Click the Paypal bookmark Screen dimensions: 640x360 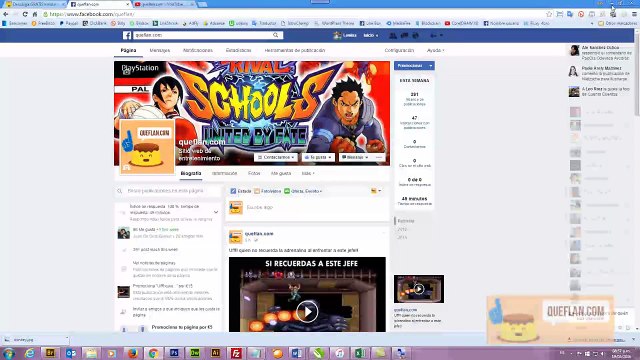69,23
